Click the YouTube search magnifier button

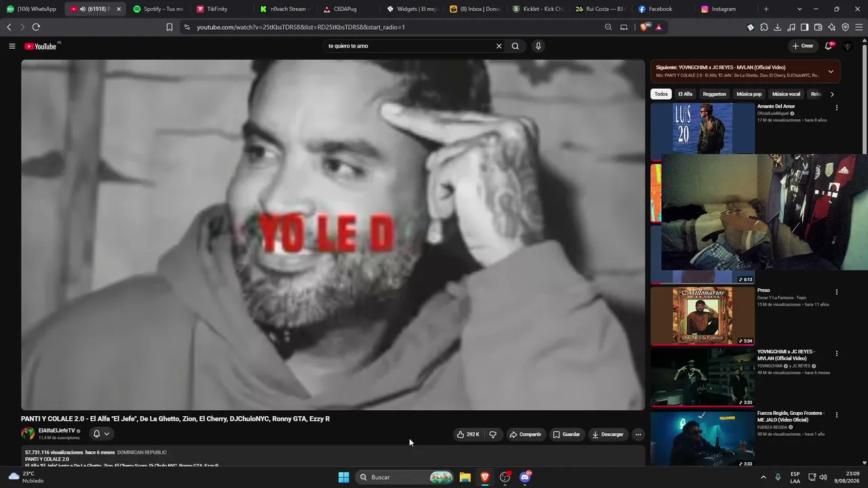(515, 46)
